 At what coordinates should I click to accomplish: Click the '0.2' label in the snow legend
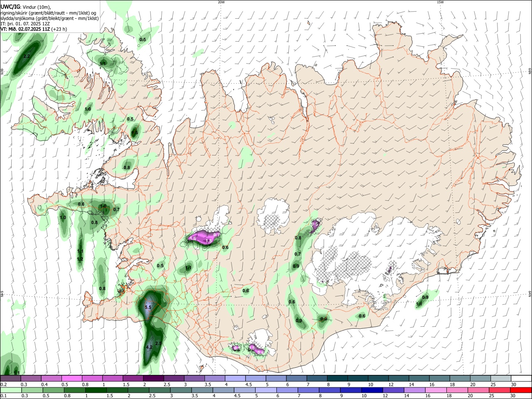(x=4, y=384)
